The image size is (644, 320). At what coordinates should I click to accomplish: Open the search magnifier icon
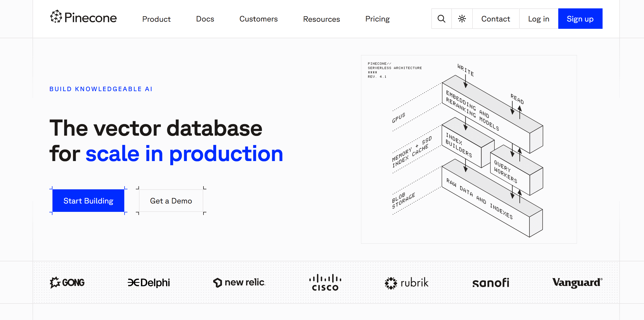(441, 19)
